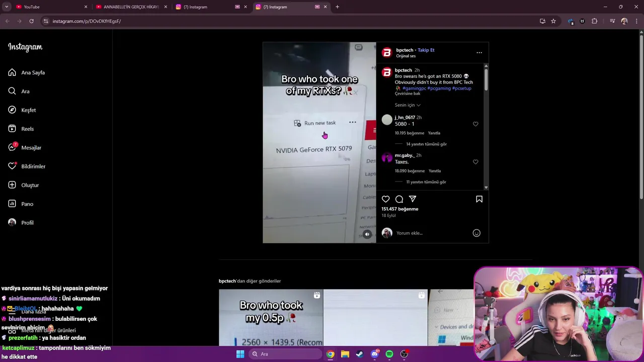Open Steam from the taskbar

click(x=359, y=354)
